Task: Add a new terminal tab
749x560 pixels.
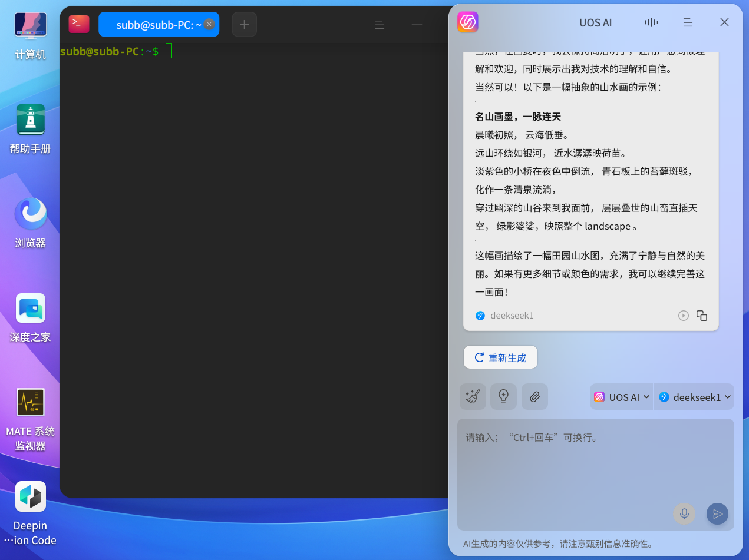Action: (244, 24)
